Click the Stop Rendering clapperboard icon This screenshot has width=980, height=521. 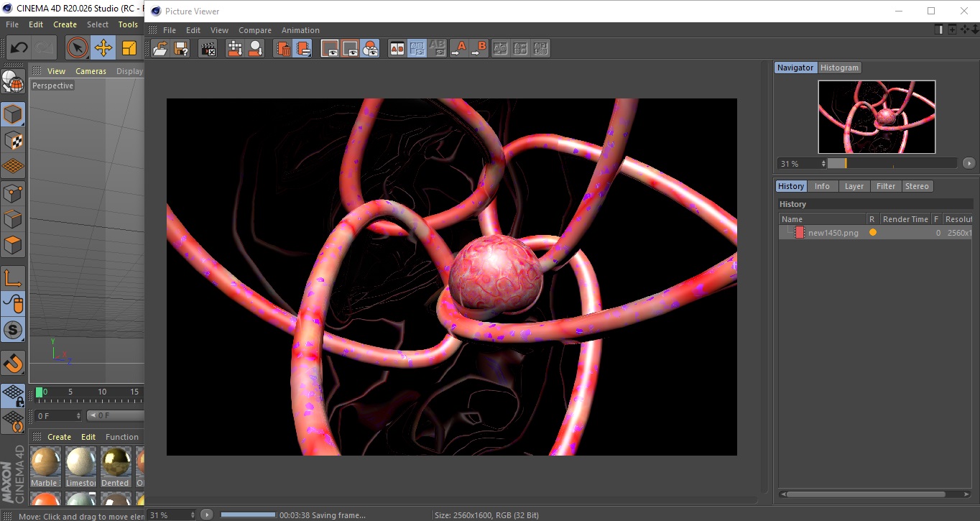(x=208, y=49)
